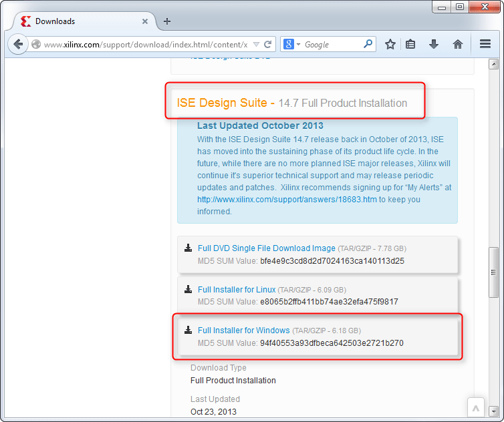Open the downloads arrow in toolbar

pos(434,44)
